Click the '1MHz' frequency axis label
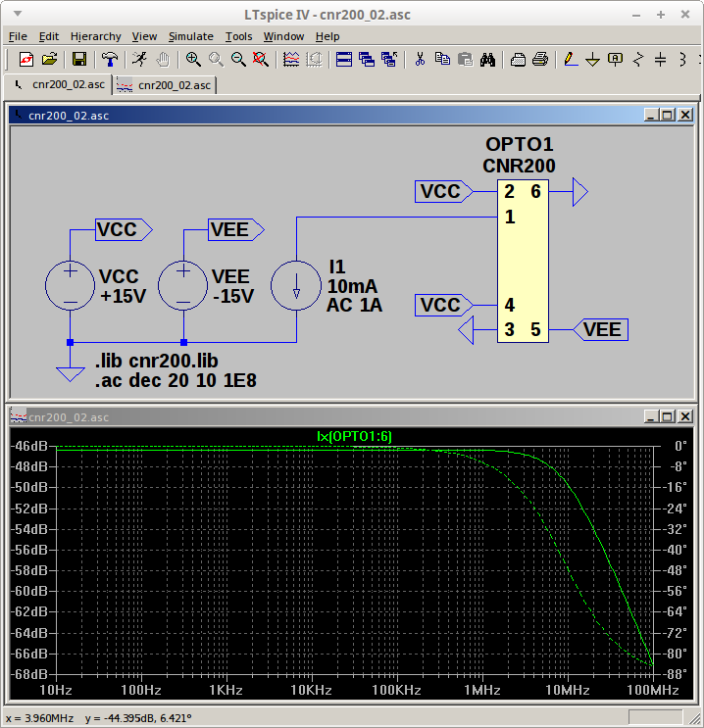Viewport: 704px width, 728px height. (481, 690)
